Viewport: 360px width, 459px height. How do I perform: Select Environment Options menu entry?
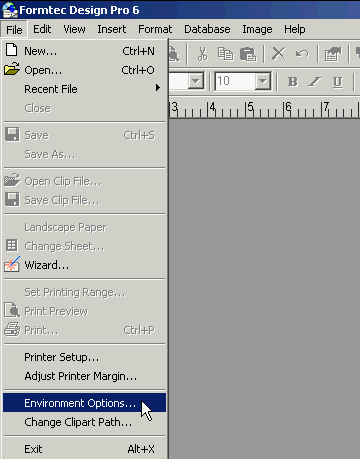(85, 403)
